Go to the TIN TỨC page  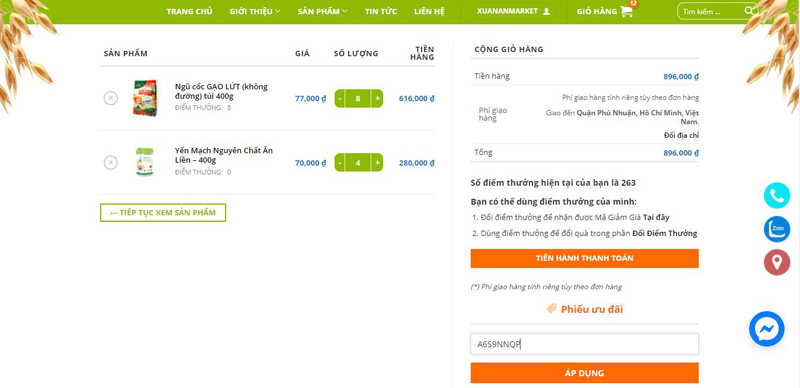[x=381, y=11]
